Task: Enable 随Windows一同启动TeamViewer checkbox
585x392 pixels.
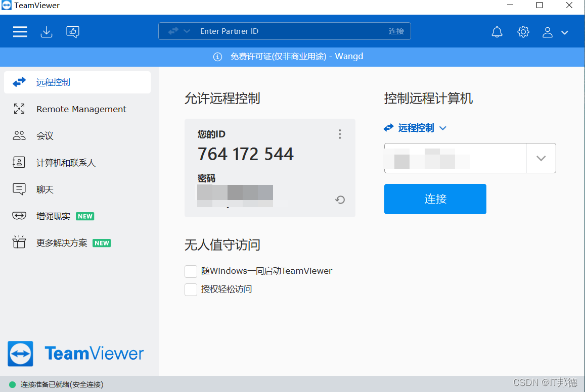Action: pyautogui.click(x=191, y=271)
